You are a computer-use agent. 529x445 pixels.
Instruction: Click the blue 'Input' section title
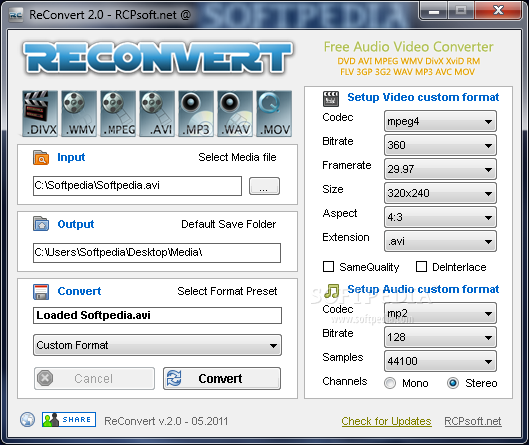(71, 157)
